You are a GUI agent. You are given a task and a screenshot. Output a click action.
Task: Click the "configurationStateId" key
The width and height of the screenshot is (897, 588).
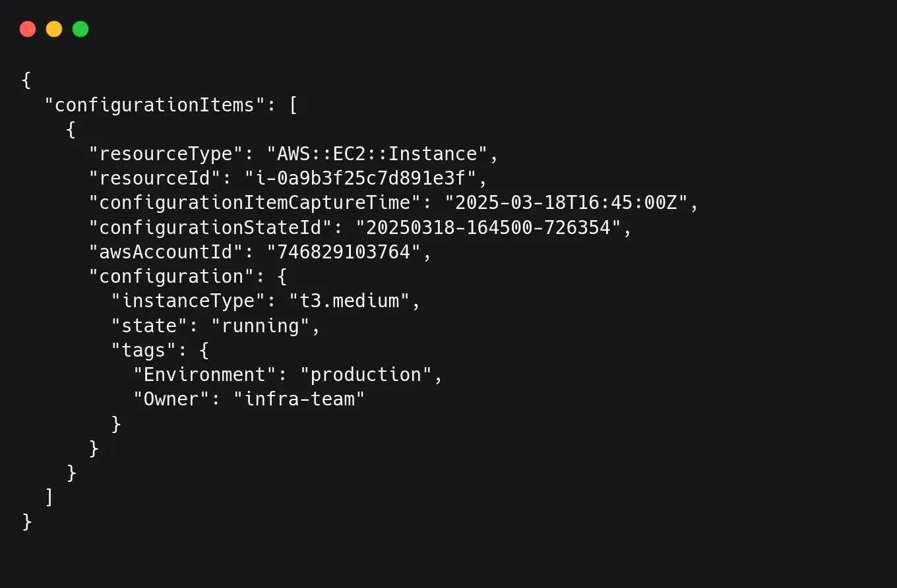[210, 227]
